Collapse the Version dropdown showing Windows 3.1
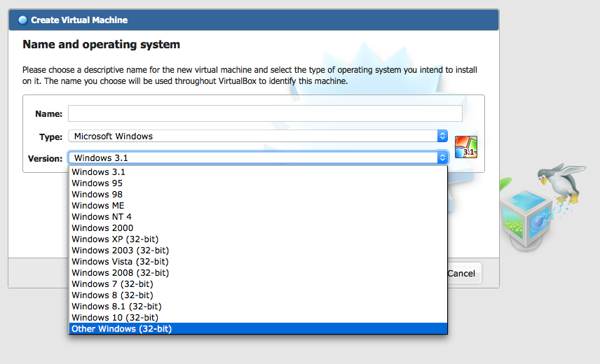Screen dimensions: 600x364 [257, 158]
